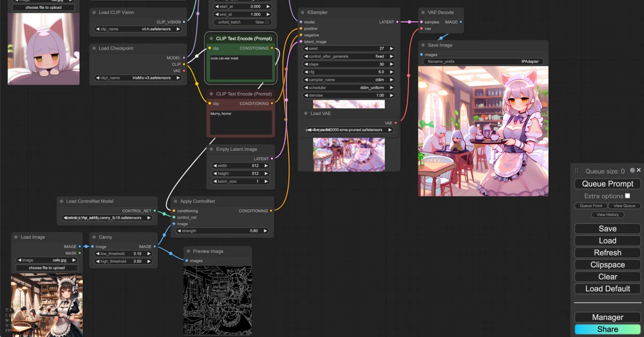The height and width of the screenshot is (337, 644).
Task: Collapse the Canny node dot
Action: click(94, 237)
